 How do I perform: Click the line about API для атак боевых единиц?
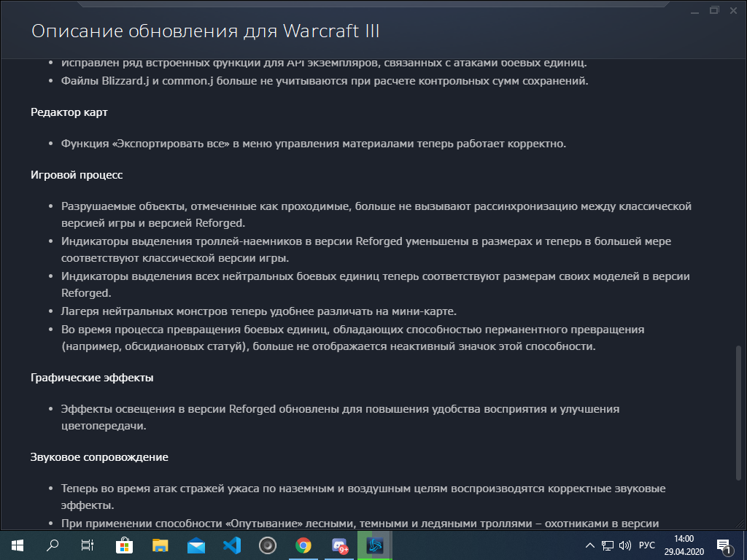[x=324, y=63]
